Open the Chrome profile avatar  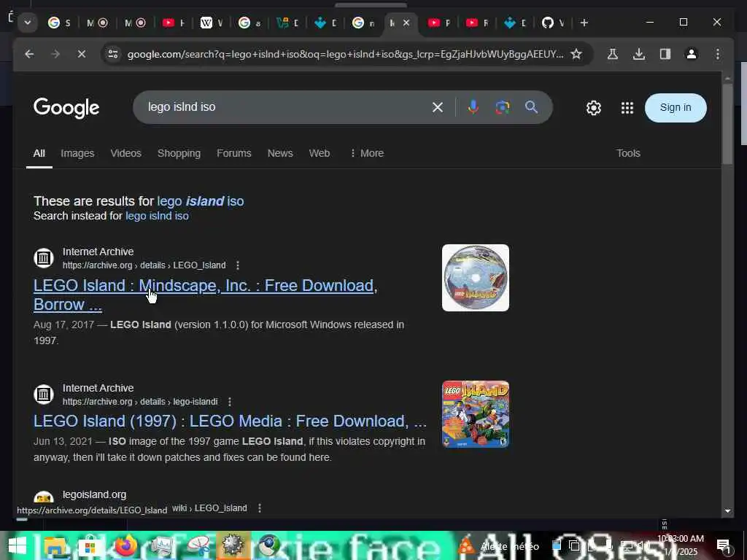click(x=692, y=54)
